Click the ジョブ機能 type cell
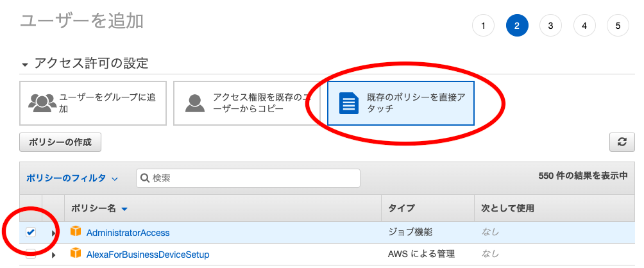 pyautogui.click(x=411, y=232)
